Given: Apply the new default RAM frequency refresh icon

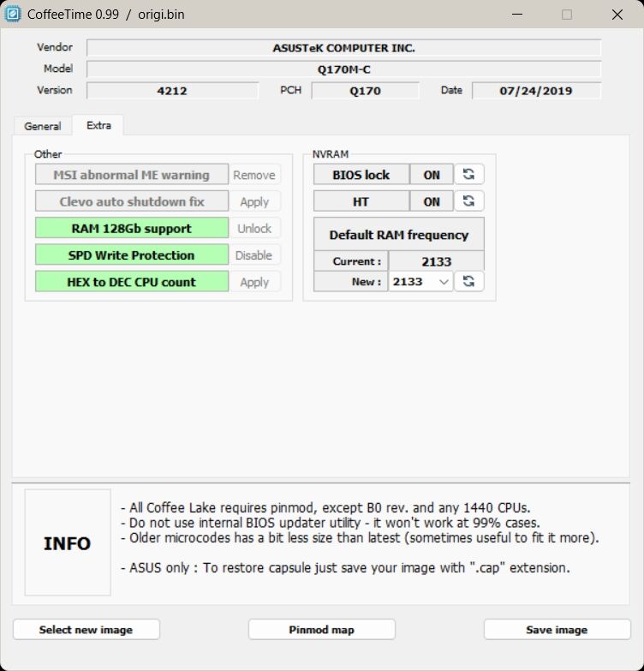Looking at the screenshot, I should (468, 281).
